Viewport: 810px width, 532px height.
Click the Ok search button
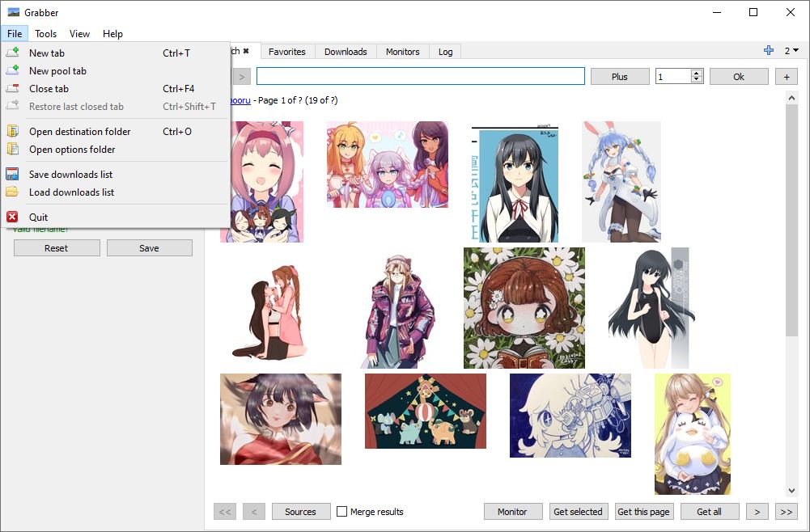[x=739, y=76]
